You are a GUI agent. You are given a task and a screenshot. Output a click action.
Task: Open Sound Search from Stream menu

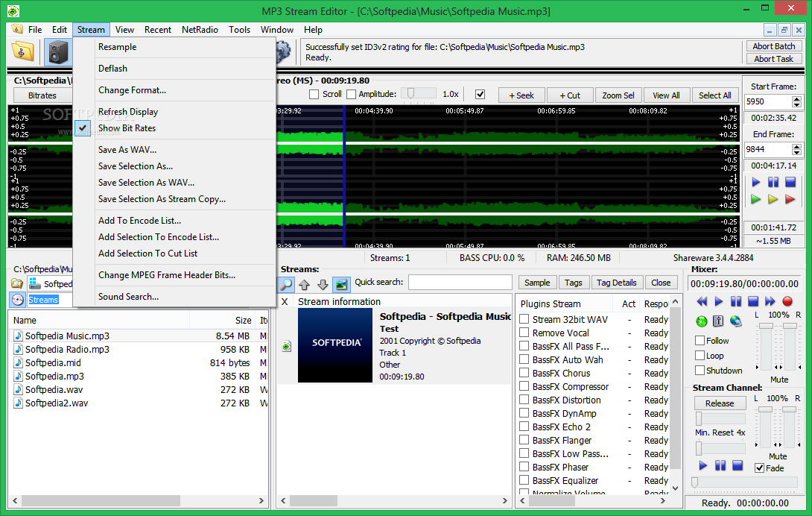(x=174, y=297)
